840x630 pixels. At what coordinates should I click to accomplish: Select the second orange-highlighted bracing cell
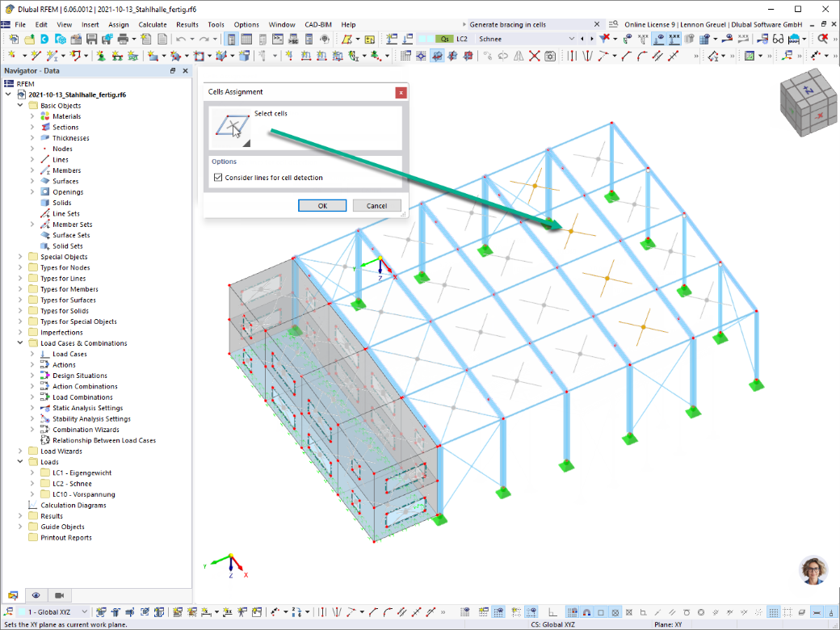[x=570, y=231]
